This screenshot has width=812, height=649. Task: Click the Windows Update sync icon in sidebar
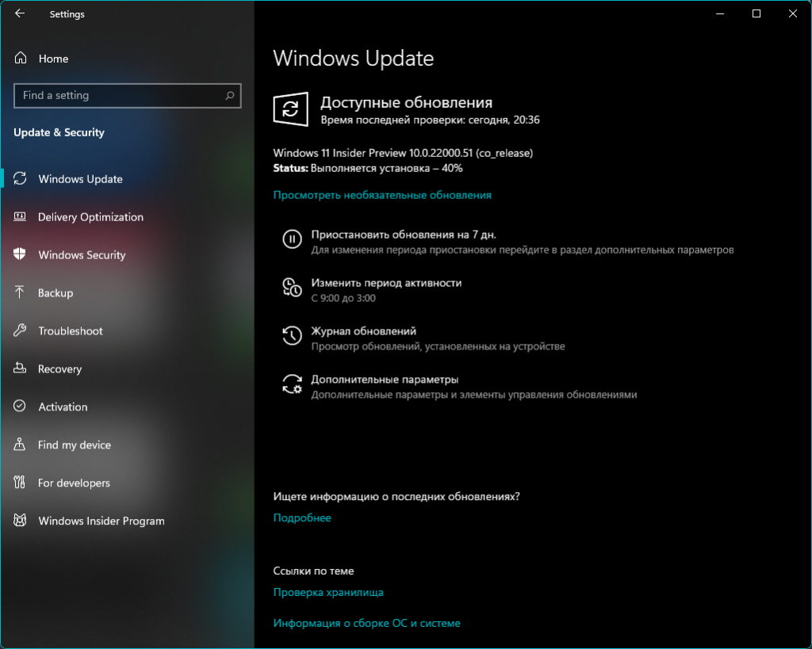pyautogui.click(x=20, y=178)
